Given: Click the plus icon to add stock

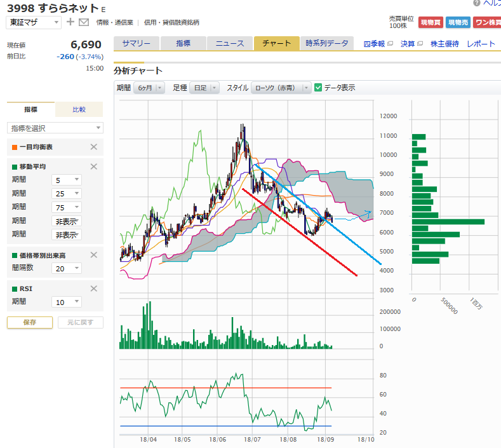Looking at the screenshot, I should (x=70, y=22).
